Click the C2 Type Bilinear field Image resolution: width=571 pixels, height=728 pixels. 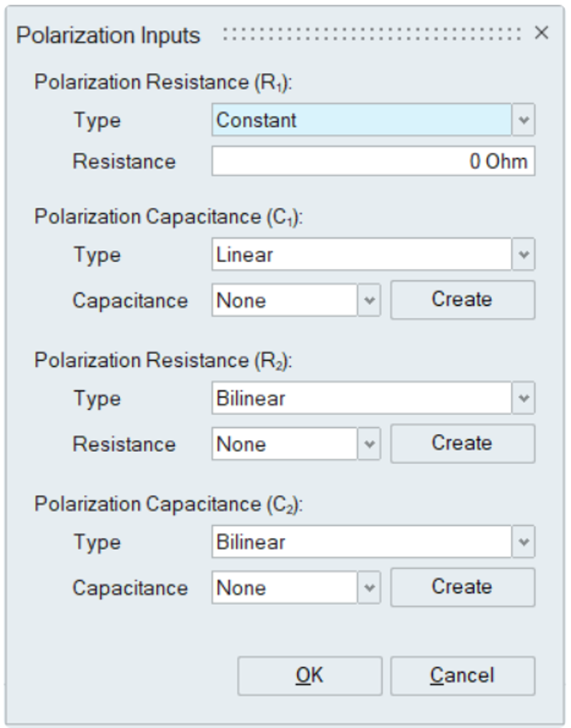click(361, 542)
